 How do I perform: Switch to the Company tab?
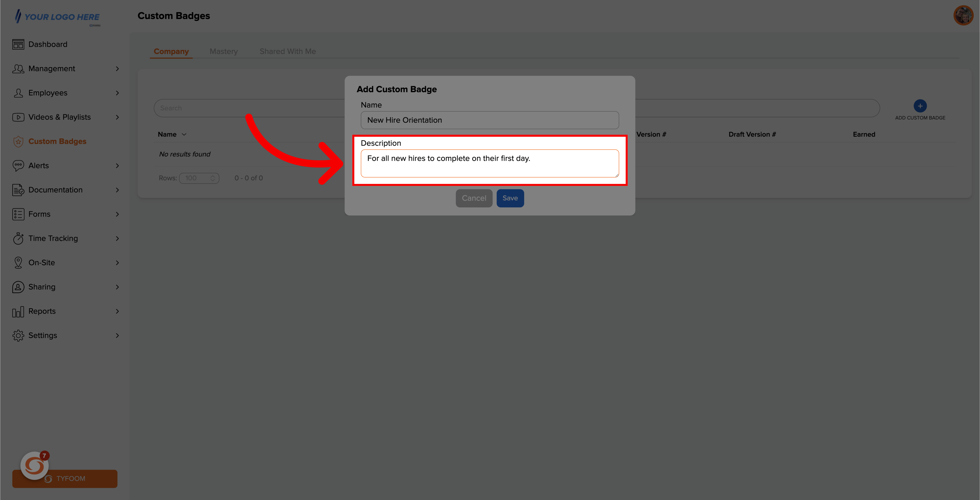click(x=171, y=51)
